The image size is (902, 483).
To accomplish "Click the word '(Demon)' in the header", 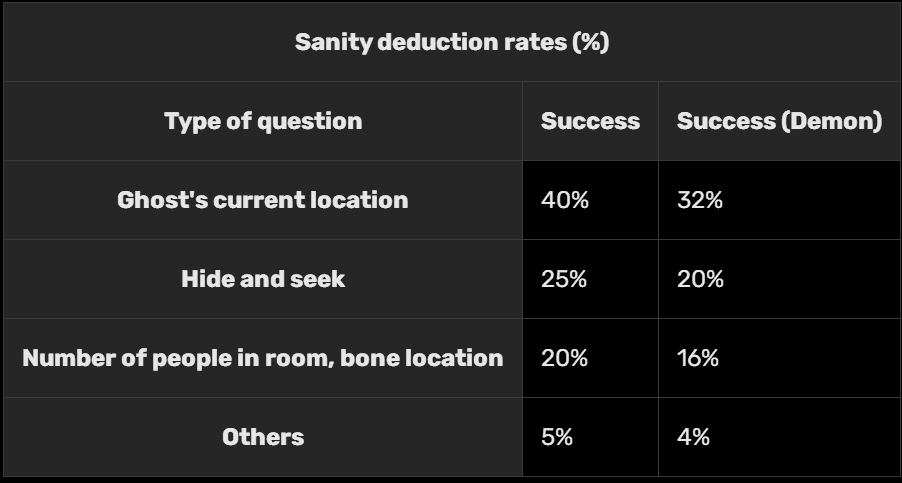I will 833,122.
